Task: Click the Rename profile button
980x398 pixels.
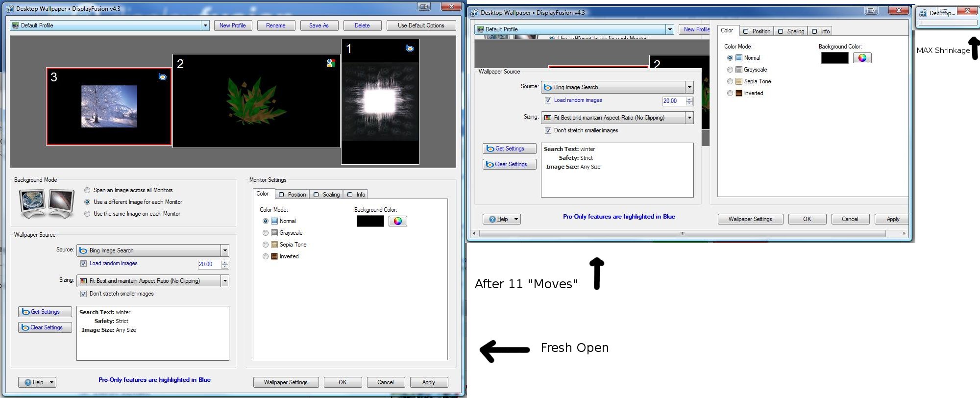Action: (276, 25)
